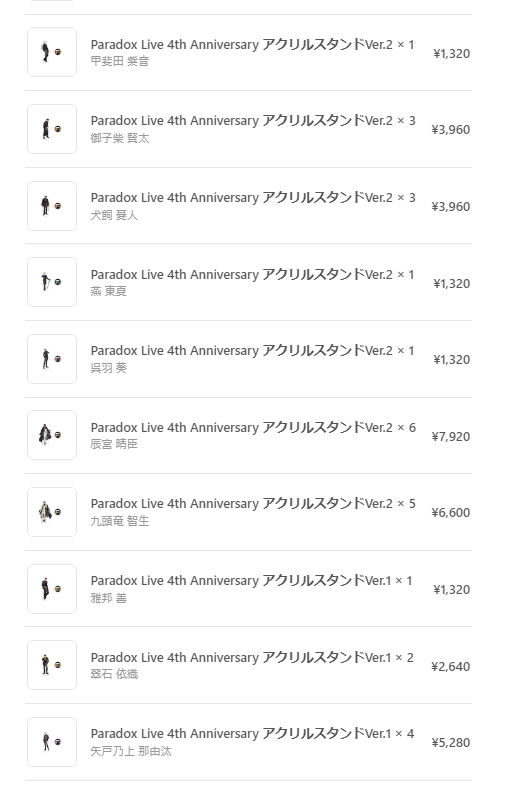
Task: Click the ¥2,640 line total
Action: pos(451,667)
